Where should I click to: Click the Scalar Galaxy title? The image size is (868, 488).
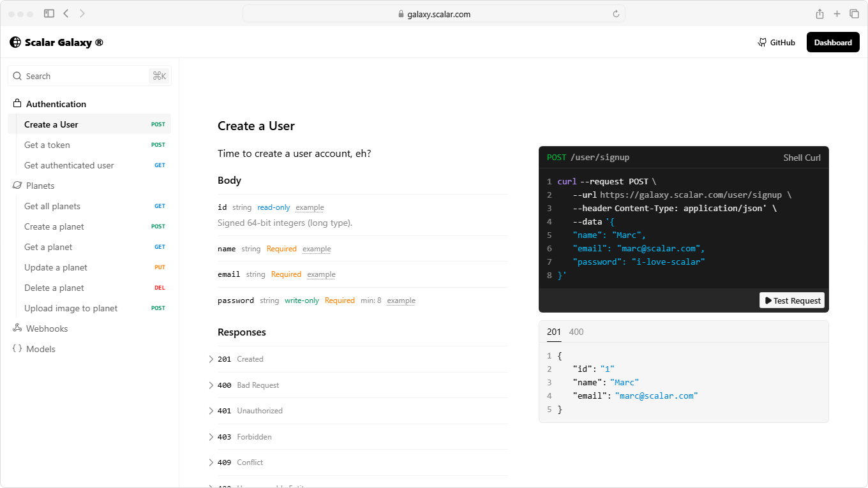click(64, 43)
